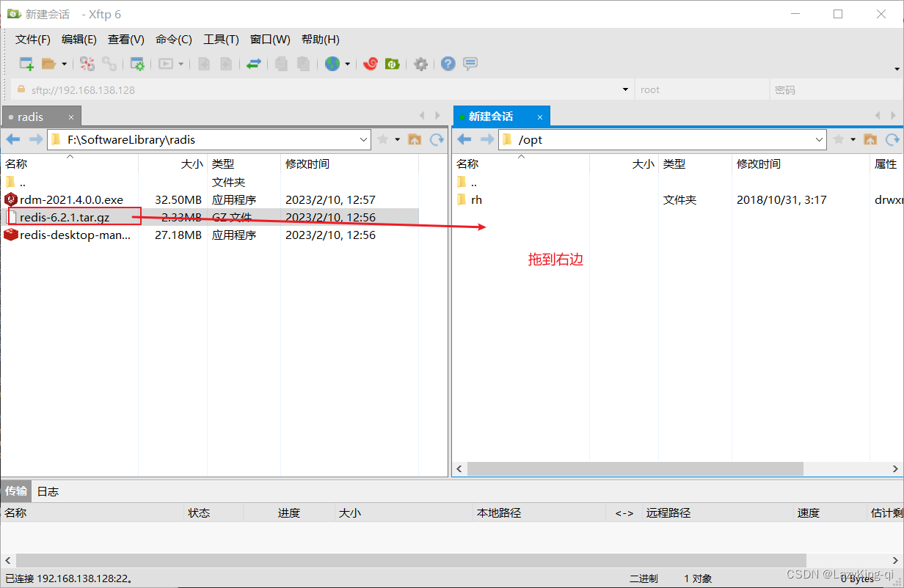Expand the local path F:\SoftwareLibrary\radis dropdown

click(364, 139)
